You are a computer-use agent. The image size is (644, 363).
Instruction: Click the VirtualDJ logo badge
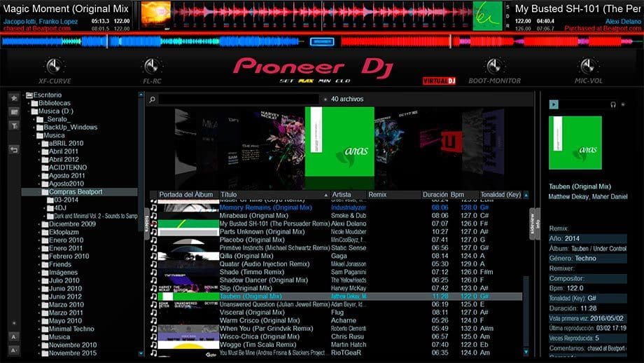439,81
